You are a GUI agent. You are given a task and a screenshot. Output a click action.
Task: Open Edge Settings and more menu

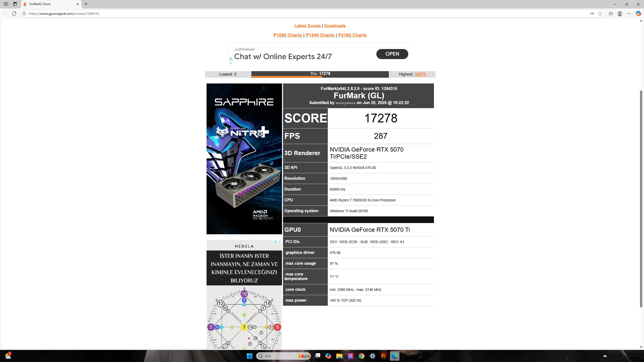(x=629, y=14)
